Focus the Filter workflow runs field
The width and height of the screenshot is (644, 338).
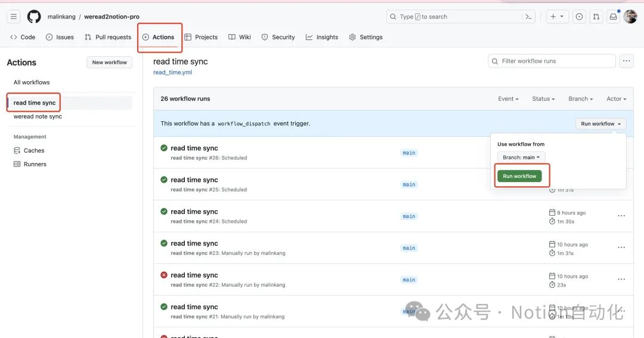pos(552,61)
